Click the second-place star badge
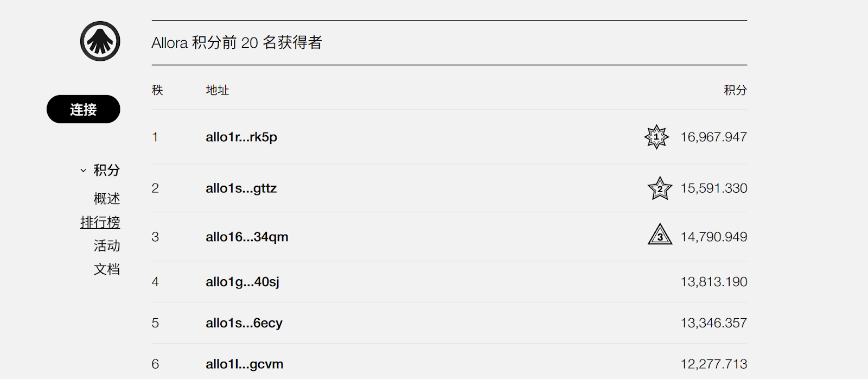Screen dimensions: 868x379 (660, 188)
